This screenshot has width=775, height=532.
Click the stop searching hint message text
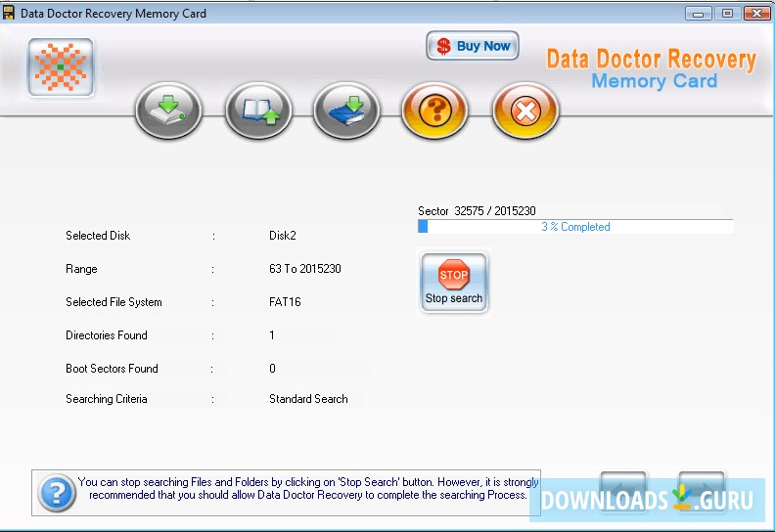(308, 489)
